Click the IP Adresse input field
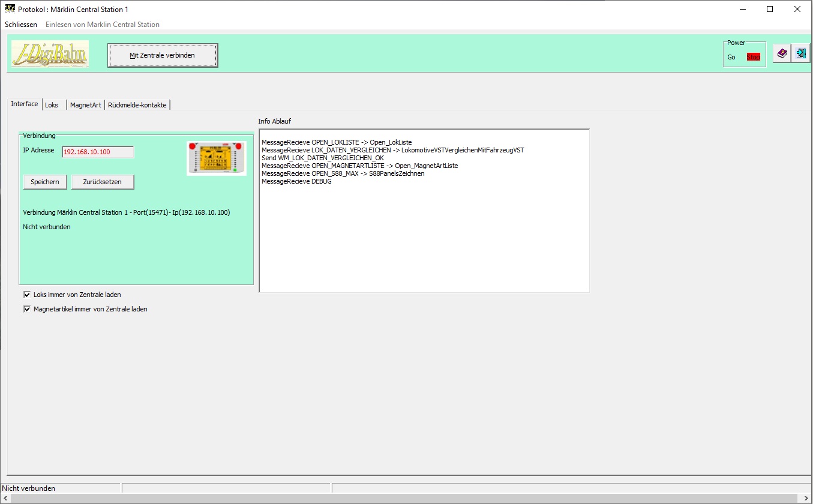The height and width of the screenshot is (504, 813). pos(98,152)
